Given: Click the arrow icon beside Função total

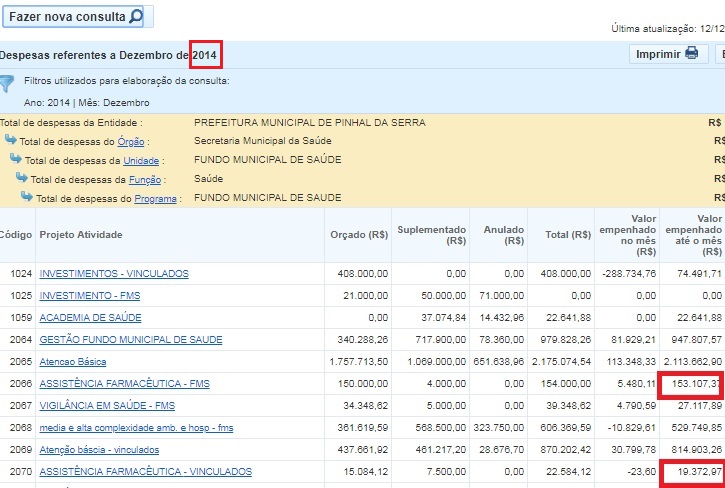Looking at the screenshot, I should pos(22,179).
